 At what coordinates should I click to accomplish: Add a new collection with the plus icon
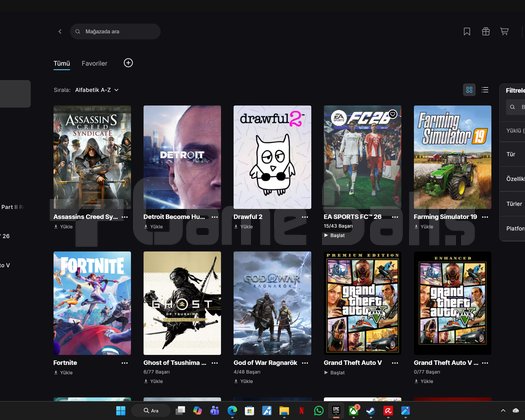(128, 63)
